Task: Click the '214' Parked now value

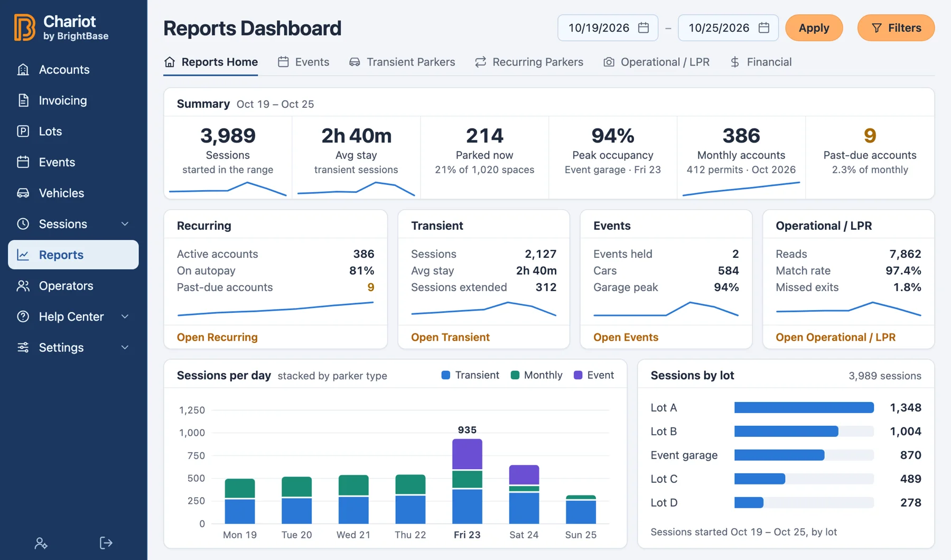Action: (484, 136)
